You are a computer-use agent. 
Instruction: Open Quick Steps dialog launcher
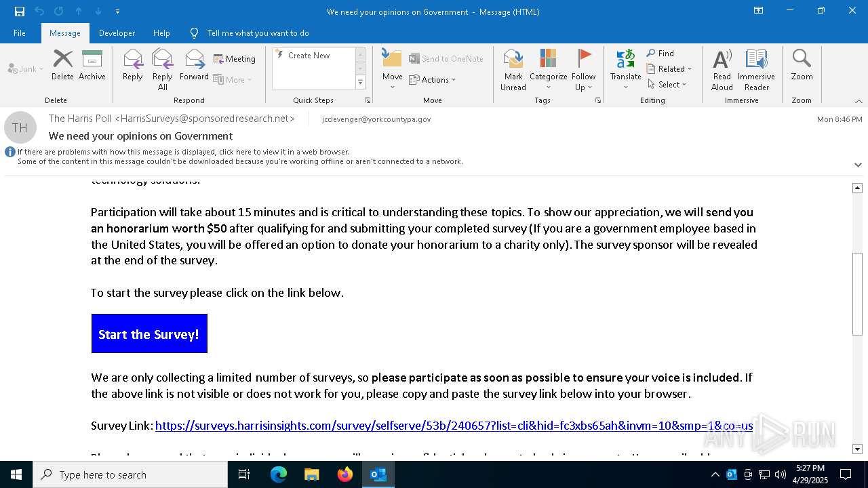pos(368,100)
